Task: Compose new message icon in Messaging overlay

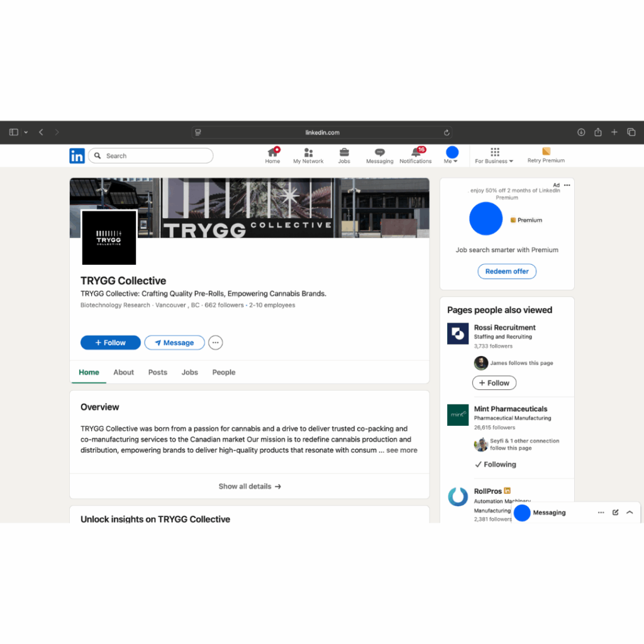Action: (x=615, y=513)
